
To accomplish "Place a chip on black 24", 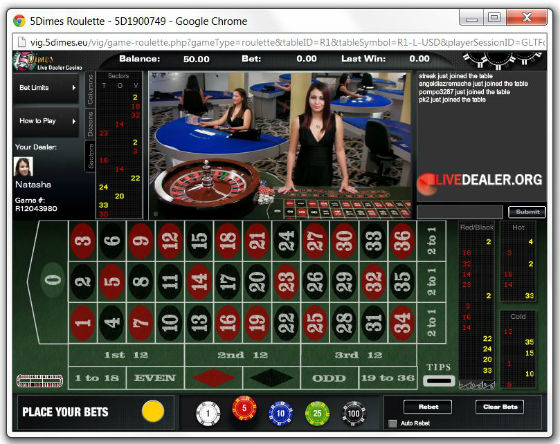I will click(x=286, y=241).
